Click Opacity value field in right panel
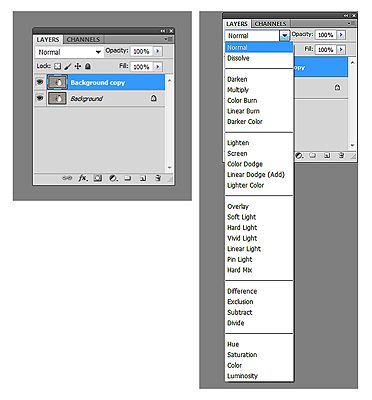 [x=325, y=35]
